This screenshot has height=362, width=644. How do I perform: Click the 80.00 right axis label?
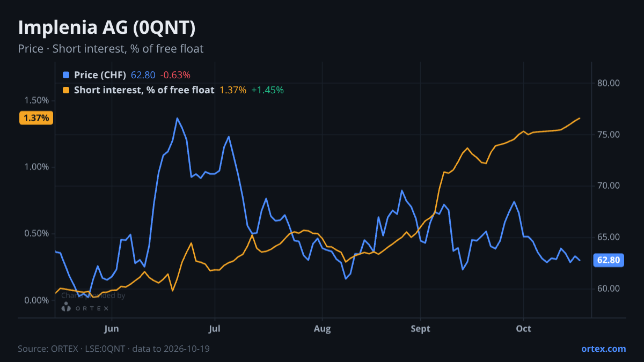click(608, 83)
